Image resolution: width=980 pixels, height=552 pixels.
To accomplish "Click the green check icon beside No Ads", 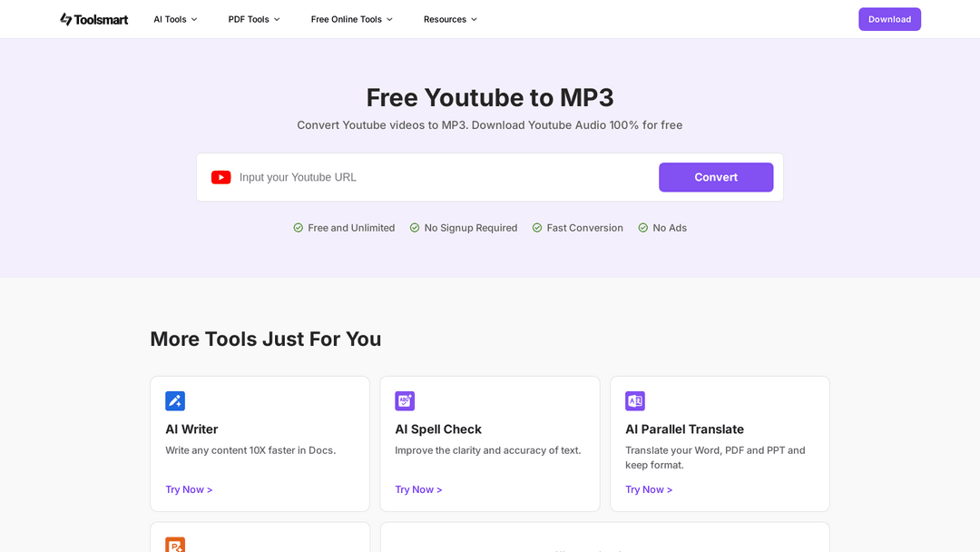I will click(643, 228).
